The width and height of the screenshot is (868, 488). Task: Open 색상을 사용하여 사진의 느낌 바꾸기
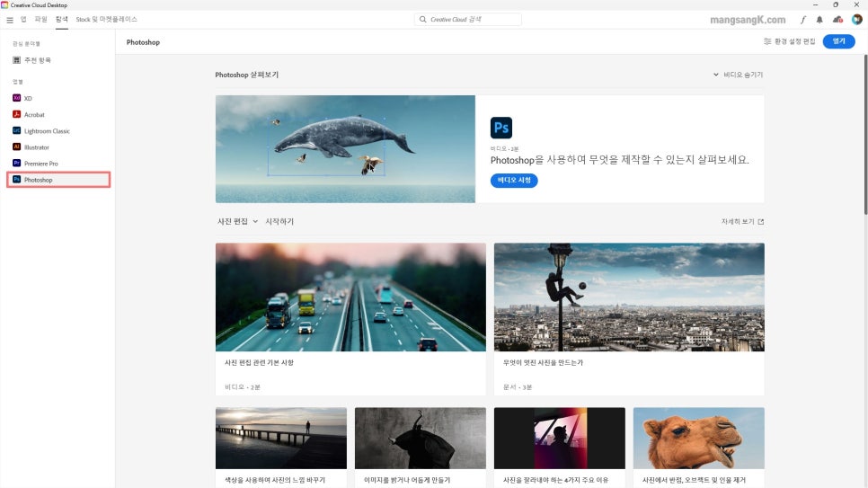pos(275,480)
